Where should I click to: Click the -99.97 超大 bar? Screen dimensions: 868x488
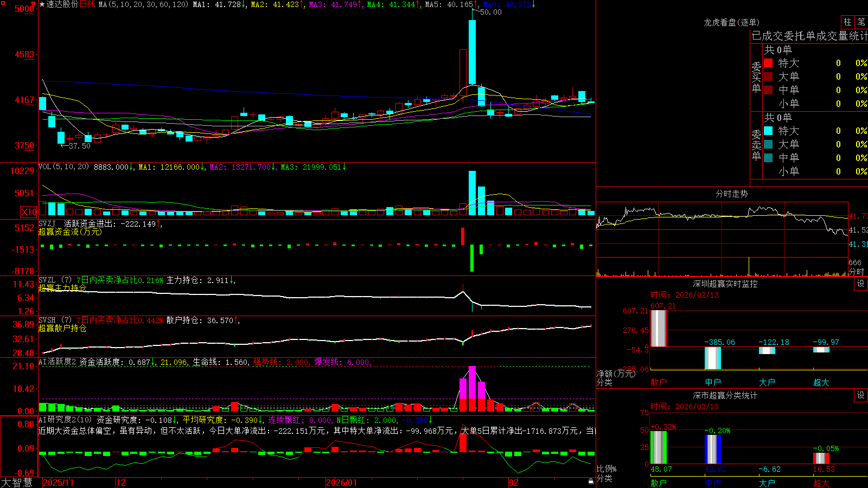[821, 350]
